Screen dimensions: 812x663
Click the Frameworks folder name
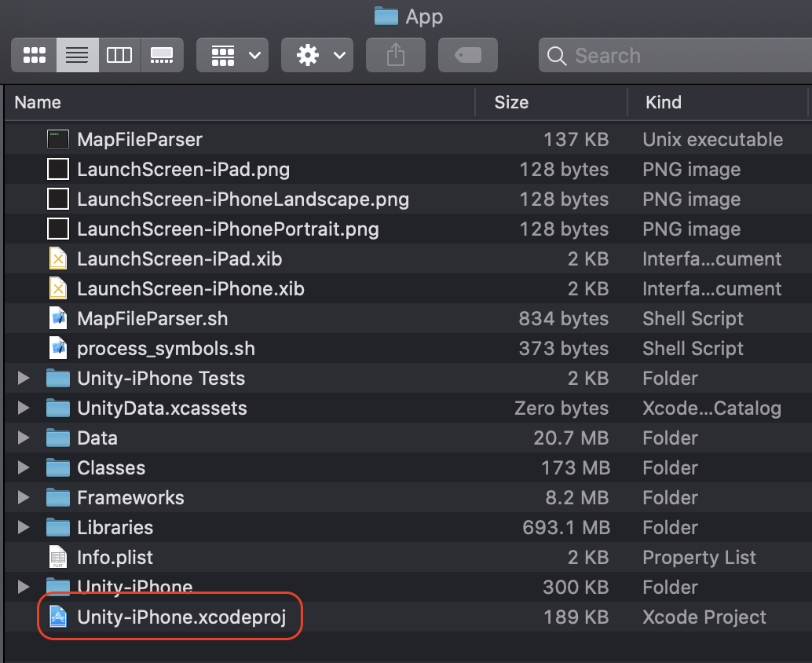130,498
